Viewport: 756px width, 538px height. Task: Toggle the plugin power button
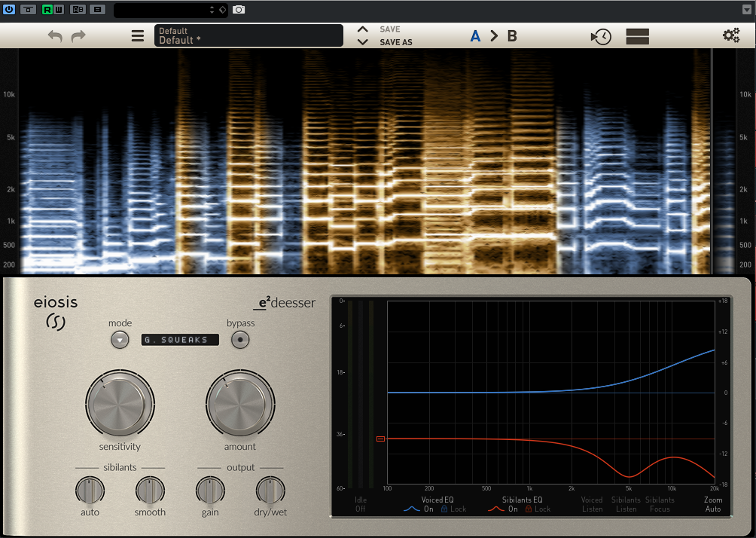pyautogui.click(x=9, y=9)
